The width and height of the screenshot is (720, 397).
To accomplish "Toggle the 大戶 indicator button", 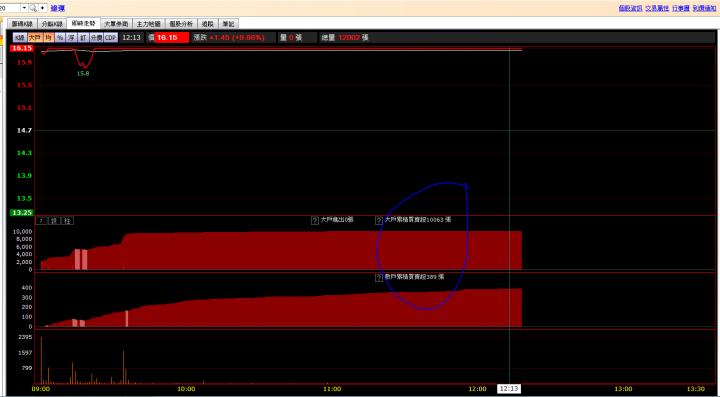I will 34,38.
